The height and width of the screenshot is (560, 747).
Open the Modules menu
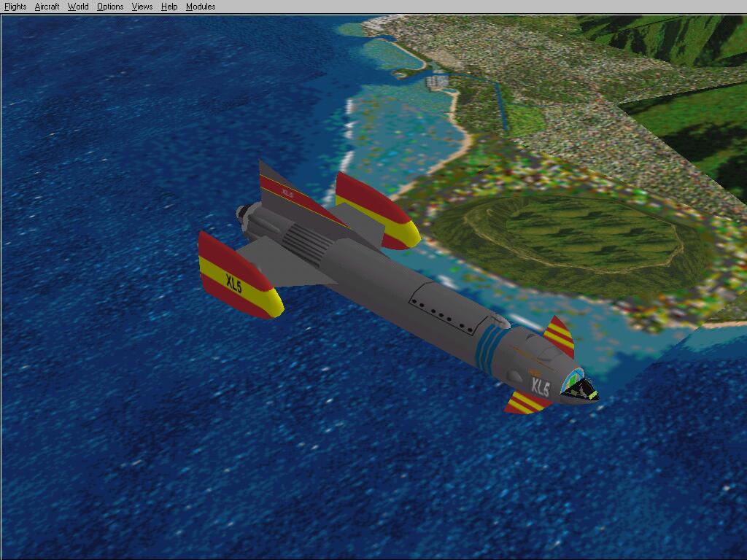pos(201,7)
